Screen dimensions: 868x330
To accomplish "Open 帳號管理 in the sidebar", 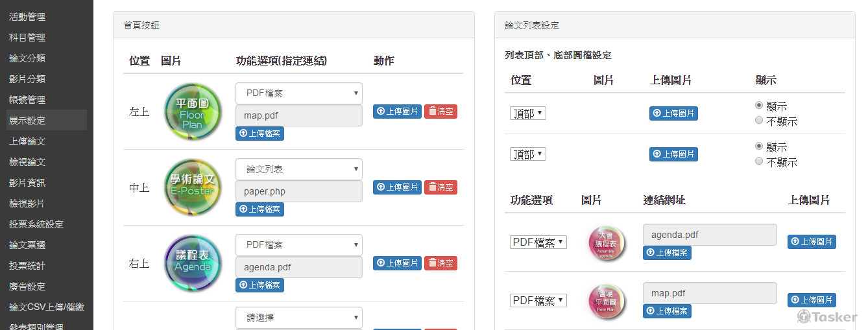I will pyautogui.click(x=27, y=100).
